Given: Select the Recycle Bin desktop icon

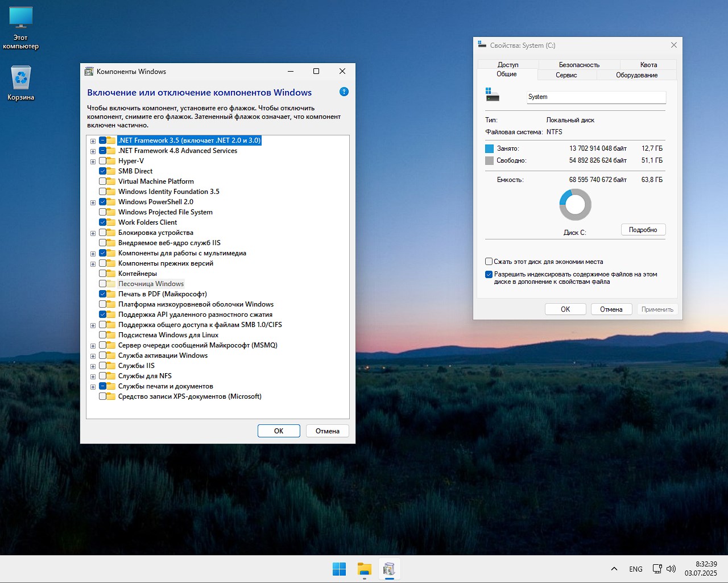Looking at the screenshot, I should pos(21,83).
